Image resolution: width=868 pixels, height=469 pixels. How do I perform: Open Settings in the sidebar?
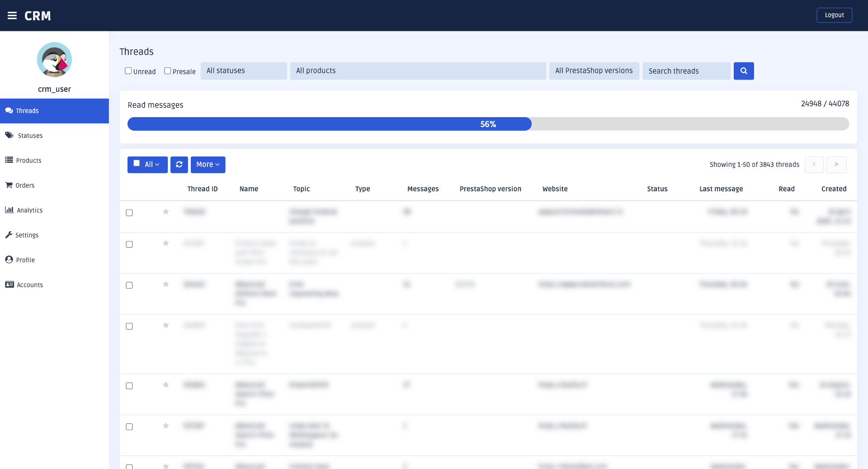point(54,235)
